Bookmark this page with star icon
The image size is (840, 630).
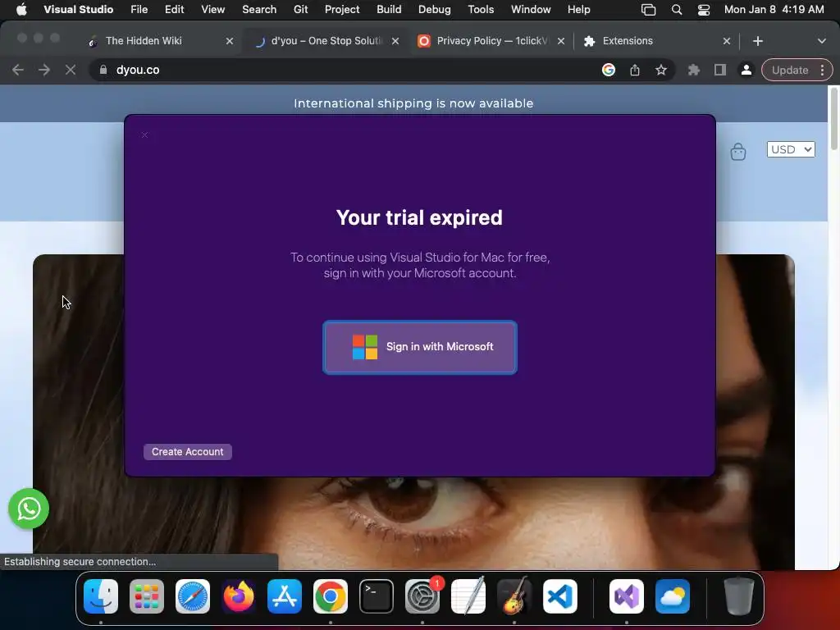coord(661,71)
